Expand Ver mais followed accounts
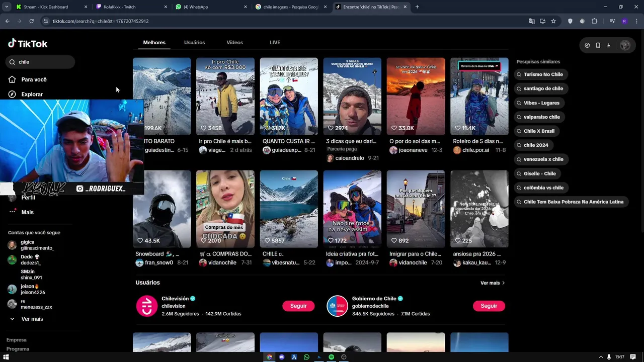The image size is (644, 362). click(x=26, y=319)
